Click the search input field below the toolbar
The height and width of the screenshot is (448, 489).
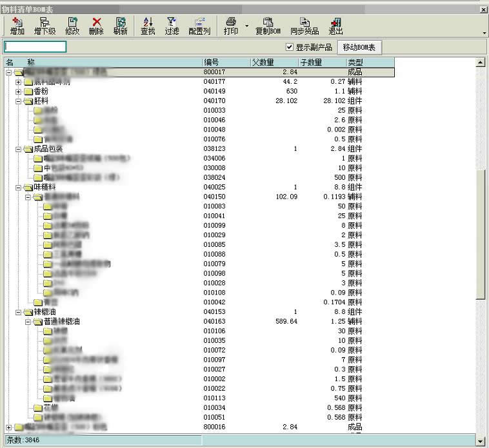coord(35,47)
